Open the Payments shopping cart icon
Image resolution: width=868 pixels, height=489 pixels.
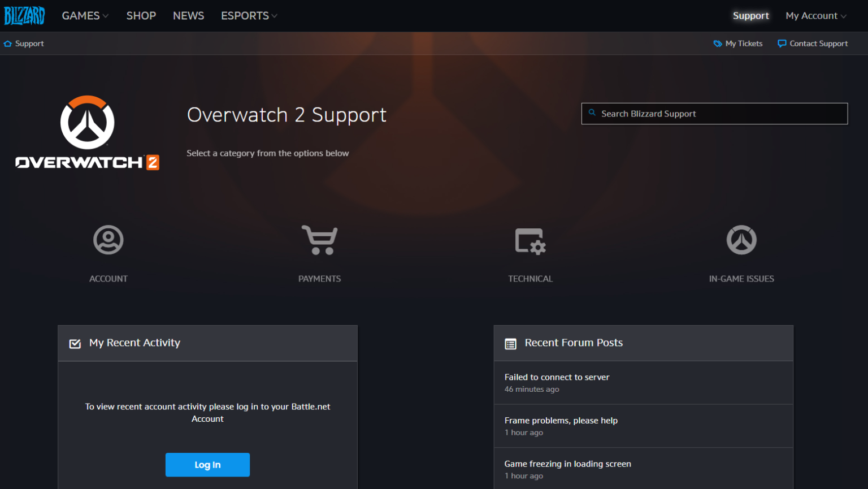[x=319, y=240]
